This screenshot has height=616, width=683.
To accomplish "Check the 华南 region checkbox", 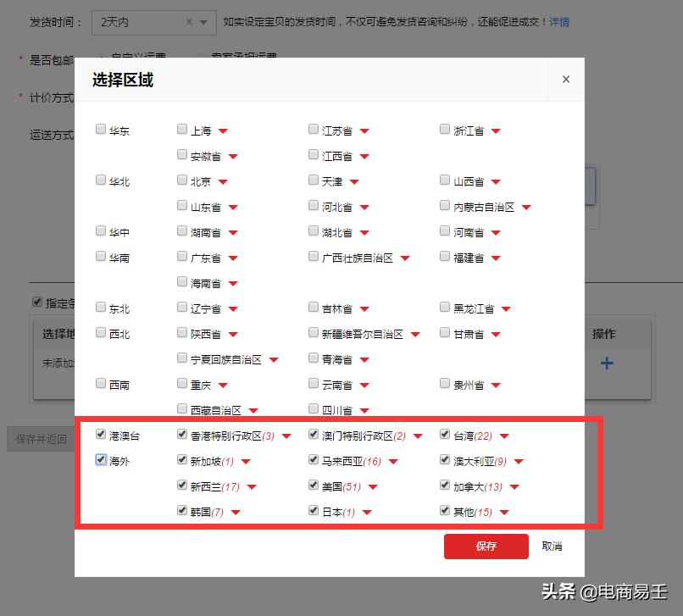I will pyautogui.click(x=101, y=256).
